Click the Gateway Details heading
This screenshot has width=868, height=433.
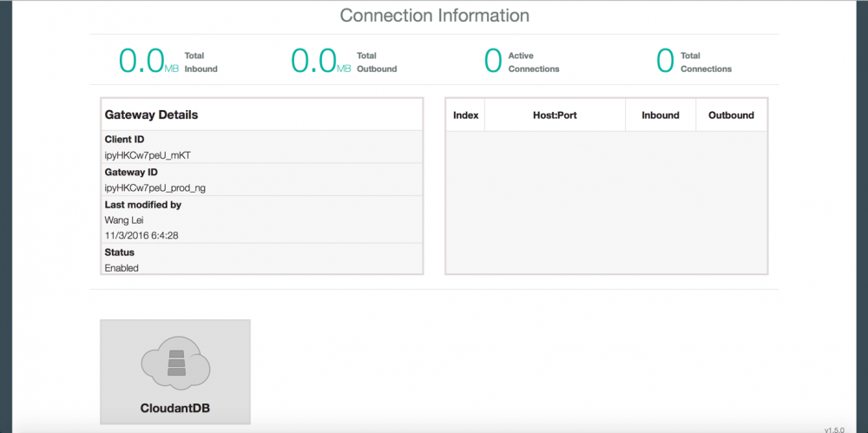click(151, 115)
